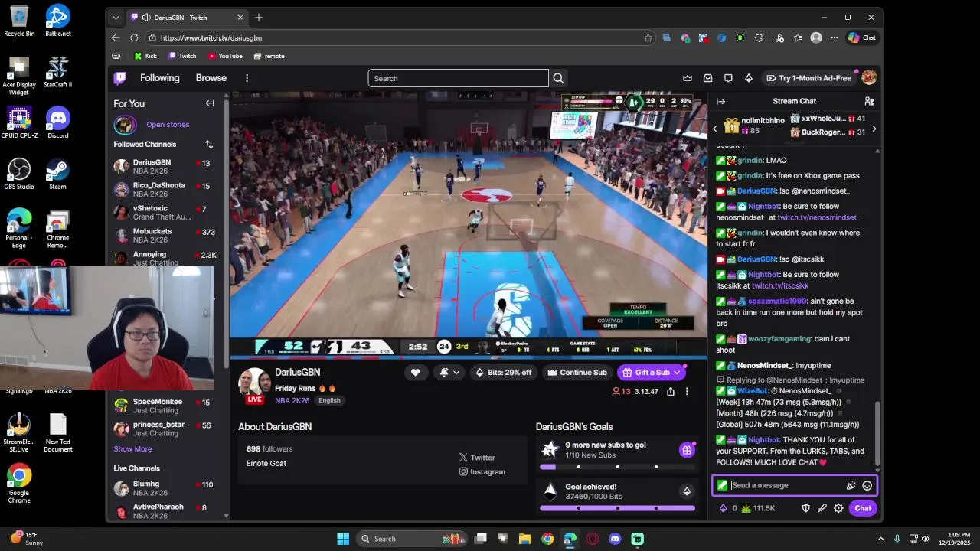Viewport: 980px width, 551px height.
Task: Click the heart unfollow button
Action: 415,373
